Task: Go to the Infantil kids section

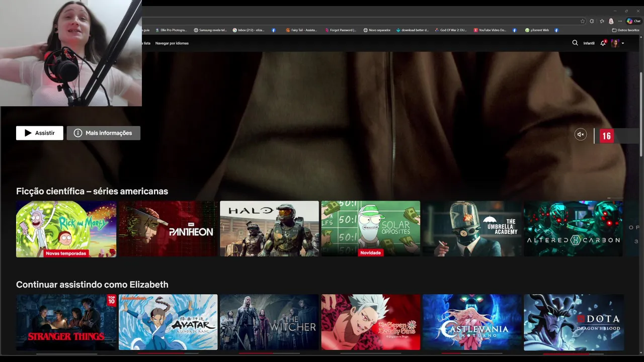Action: point(589,43)
